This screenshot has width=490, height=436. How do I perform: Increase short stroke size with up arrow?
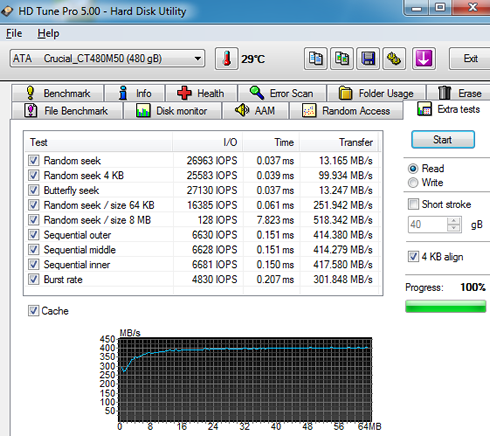point(453,221)
